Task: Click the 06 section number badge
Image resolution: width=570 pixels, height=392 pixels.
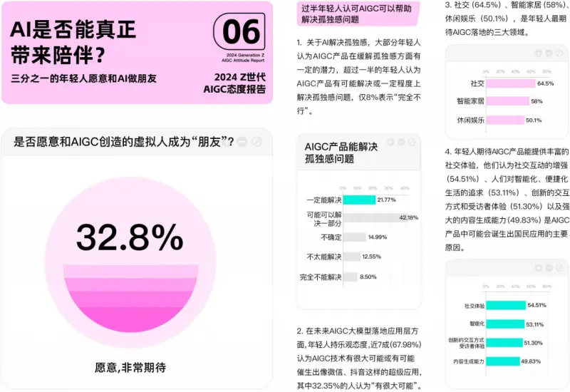Action: click(x=241, y=32)
